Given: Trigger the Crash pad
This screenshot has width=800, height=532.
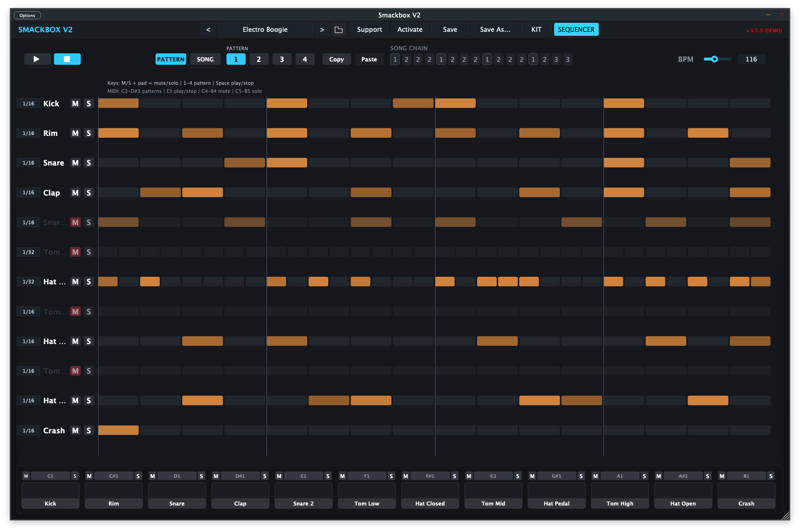Looking at the screenshot, I should (x=747, y=495).
